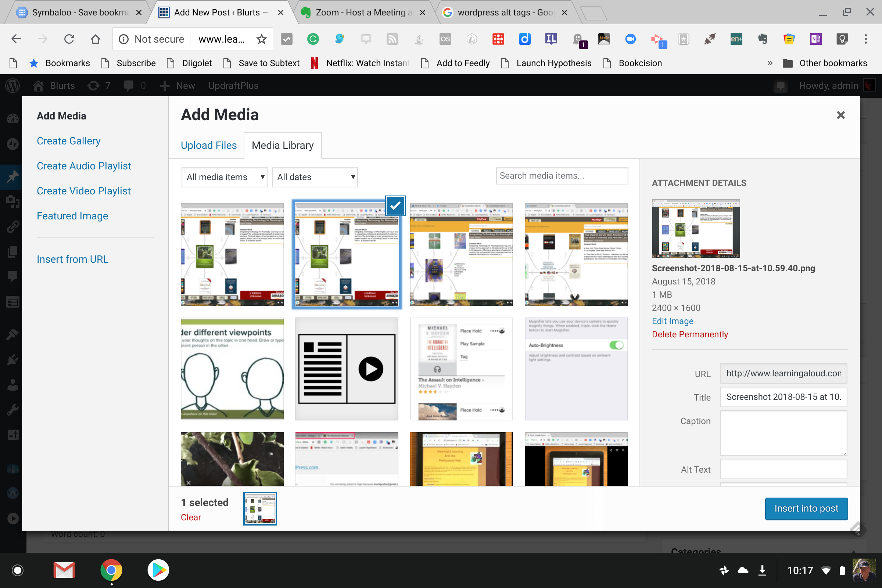Open the Diigo extension
Screen dimensions: 882x588
(x=525, y=39)
